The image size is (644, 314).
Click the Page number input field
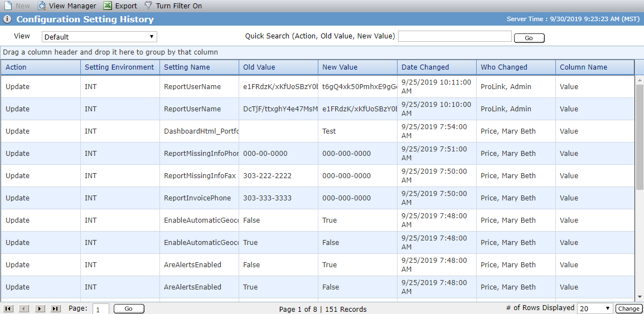point(101,309)
